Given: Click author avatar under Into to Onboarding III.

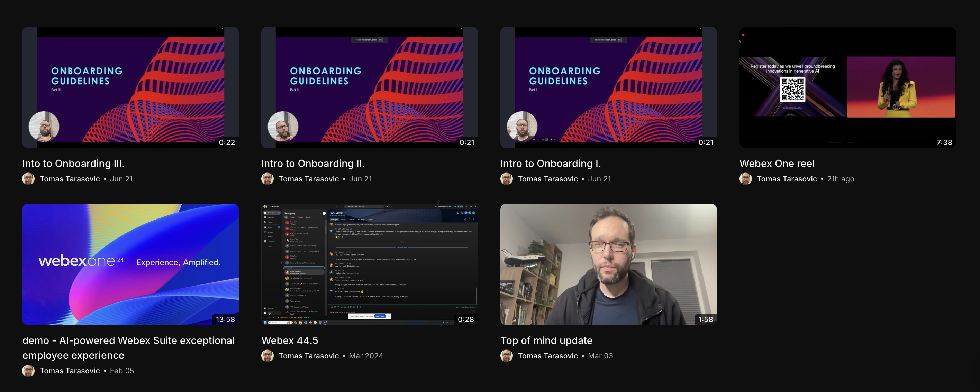Looking at the screenshot, I should pos(28,179).
